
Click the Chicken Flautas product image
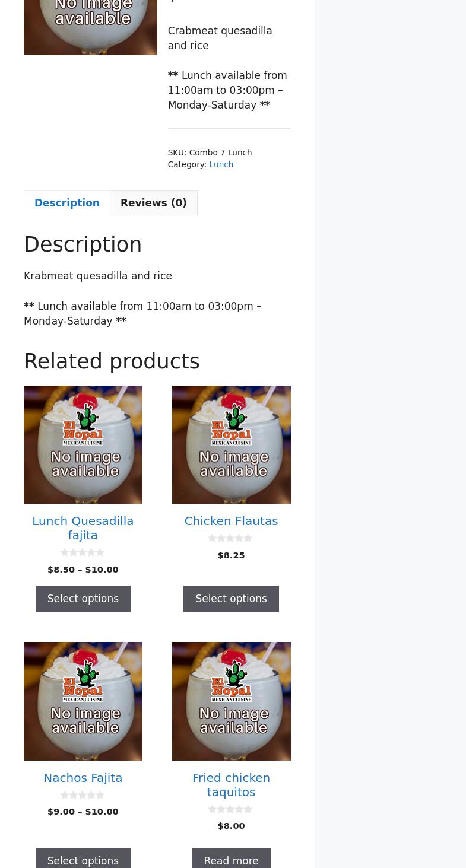coord(231,444)
